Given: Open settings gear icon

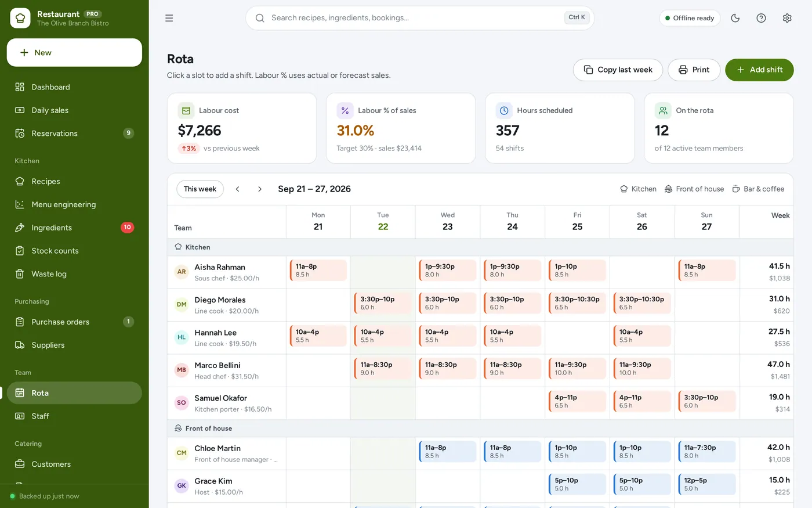Looking at the screenshot, I should (x=787, y=18).
